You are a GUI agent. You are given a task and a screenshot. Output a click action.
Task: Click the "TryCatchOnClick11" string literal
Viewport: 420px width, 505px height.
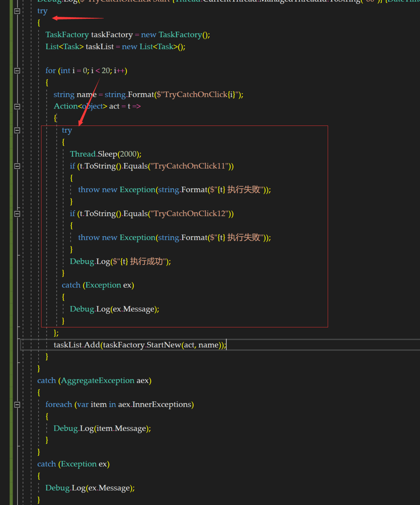point(189,166)
